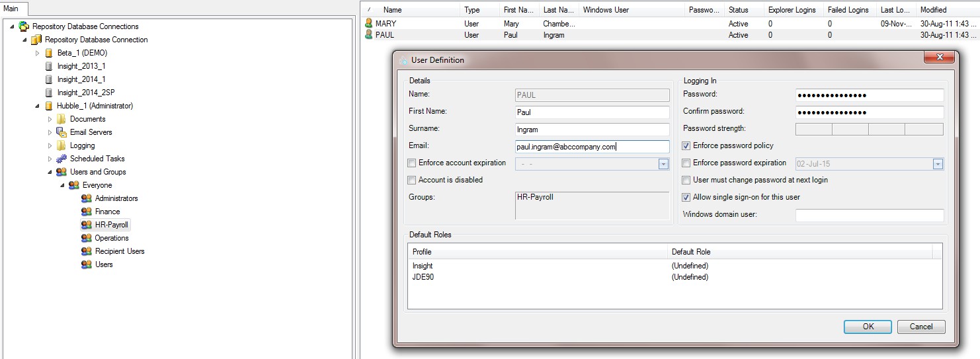980x359 pixels.
Task: Disable Allow single sign-on for this user
Action: pyautogui.click(x=686, y=197)
